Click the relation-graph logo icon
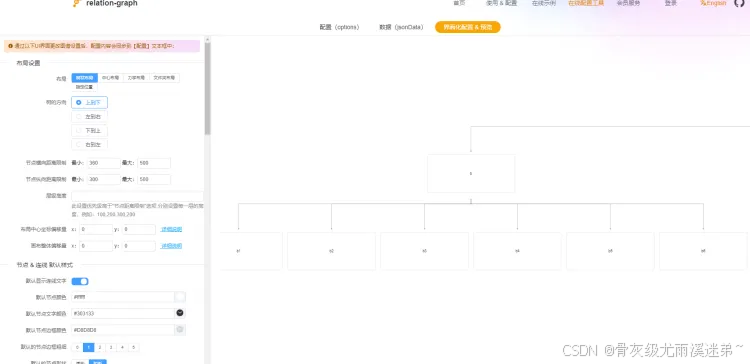Viewport: 750px width, 364px height. point(77,3)
